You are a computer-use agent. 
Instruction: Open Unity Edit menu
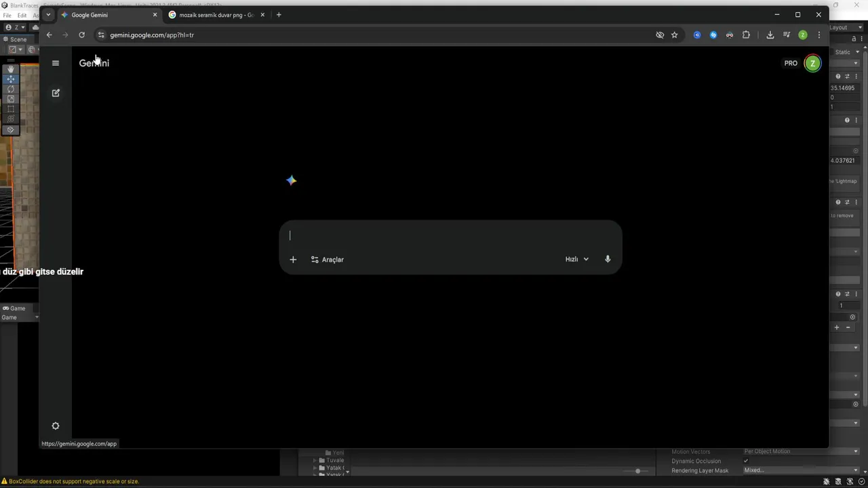[x=22, y=15]
